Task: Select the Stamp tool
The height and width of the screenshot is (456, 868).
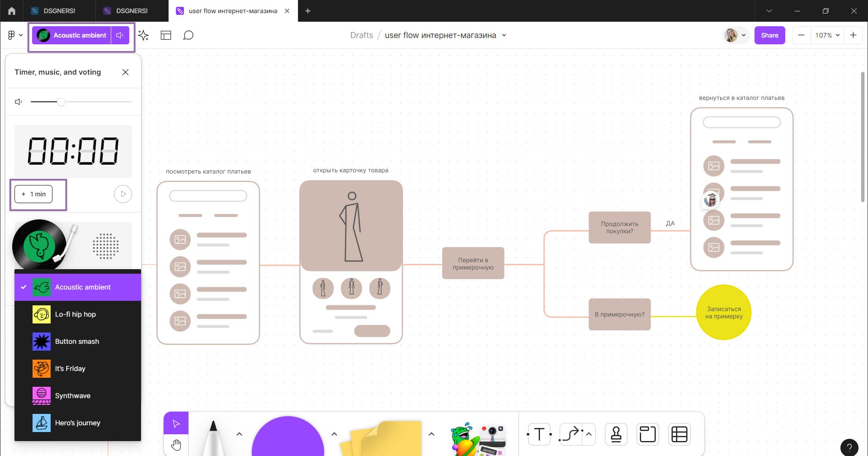Action: click(616, 434)
